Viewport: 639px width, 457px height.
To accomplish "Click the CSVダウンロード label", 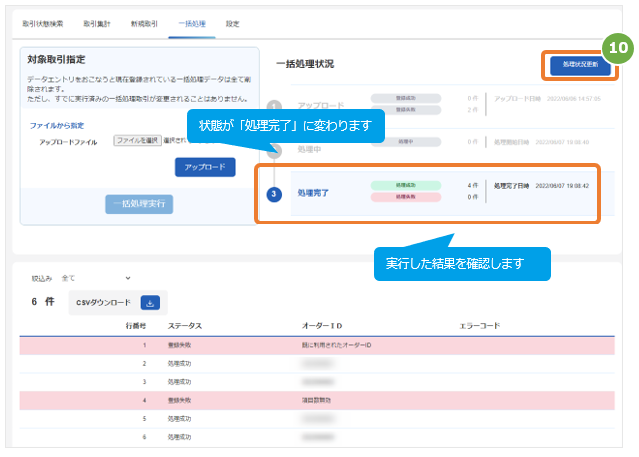I will click(104, 302).
